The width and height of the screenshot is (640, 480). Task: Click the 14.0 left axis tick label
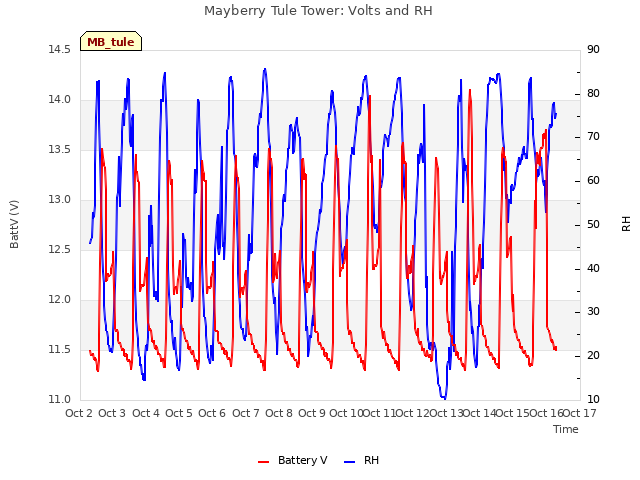pos(60,100)
